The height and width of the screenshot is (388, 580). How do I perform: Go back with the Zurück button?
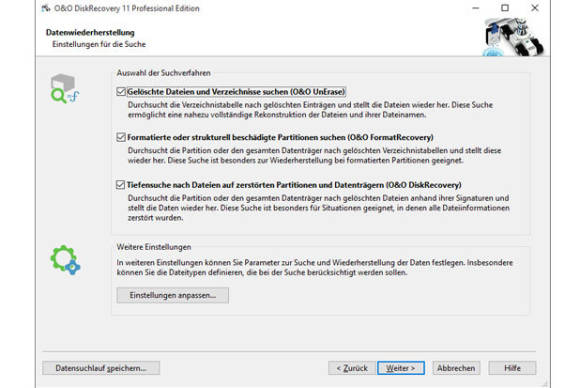(352, 368)
